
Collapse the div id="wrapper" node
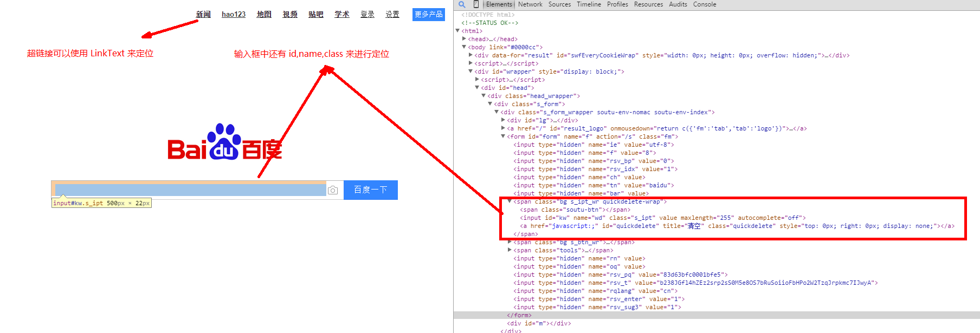pyautogui.click(x=470, y=71)
